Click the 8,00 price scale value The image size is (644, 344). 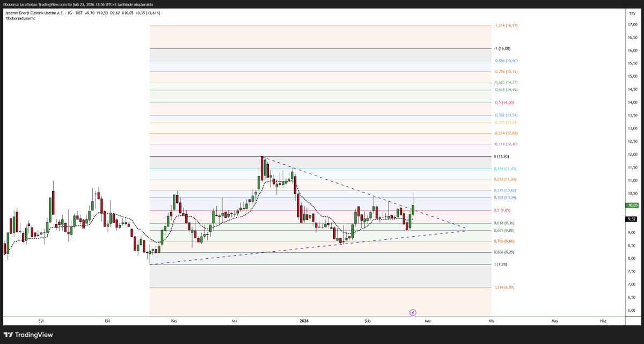point(632,258)
